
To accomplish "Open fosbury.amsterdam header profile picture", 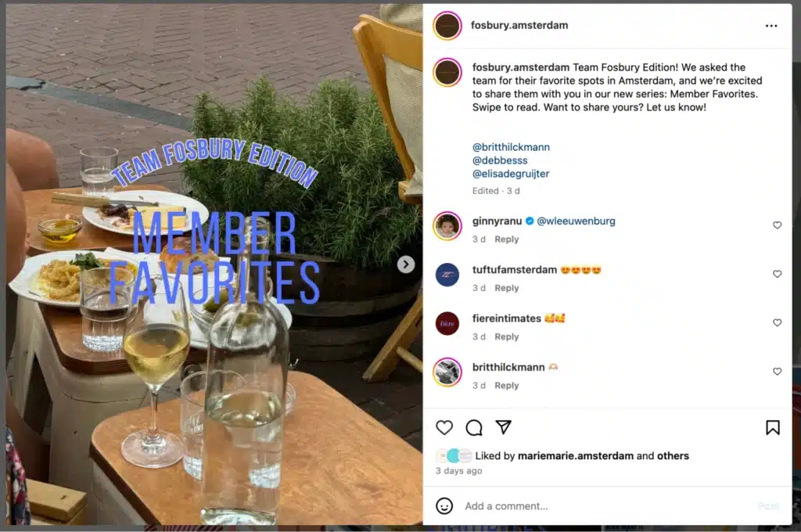I will coord(447,26).
